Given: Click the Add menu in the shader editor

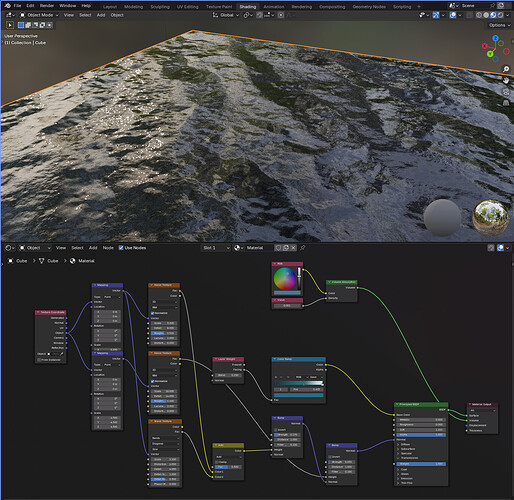Looking at the screenshot, I should 93,248.
